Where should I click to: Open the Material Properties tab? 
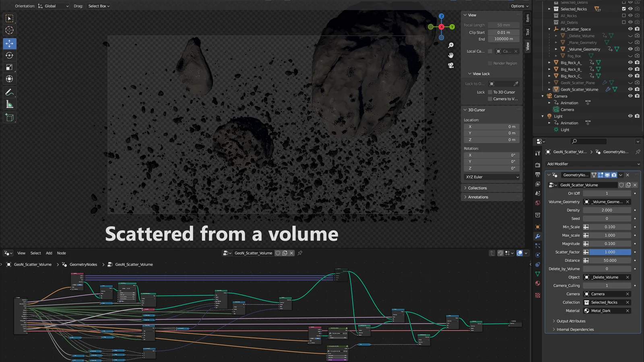tap(538, 283)
